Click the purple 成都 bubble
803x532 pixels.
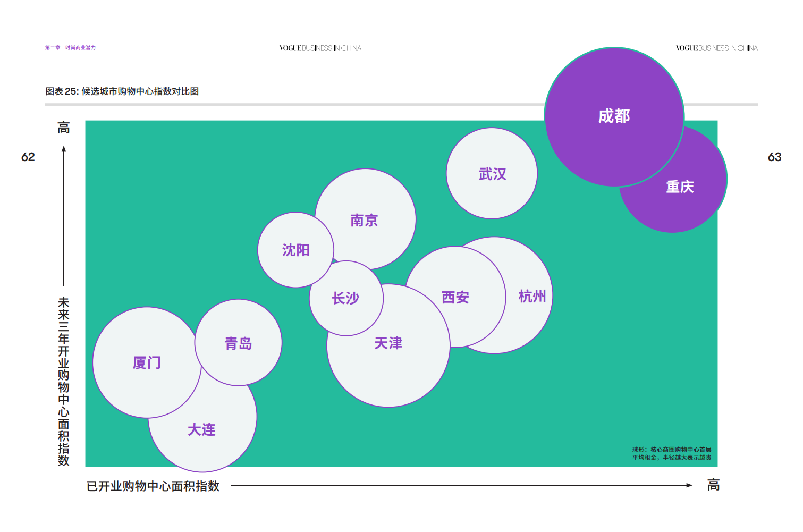(614, 116)
